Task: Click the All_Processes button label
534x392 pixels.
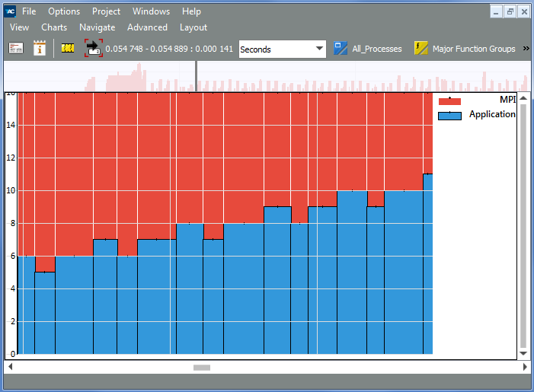Action: pyautogui.click(x=376, y=49)
